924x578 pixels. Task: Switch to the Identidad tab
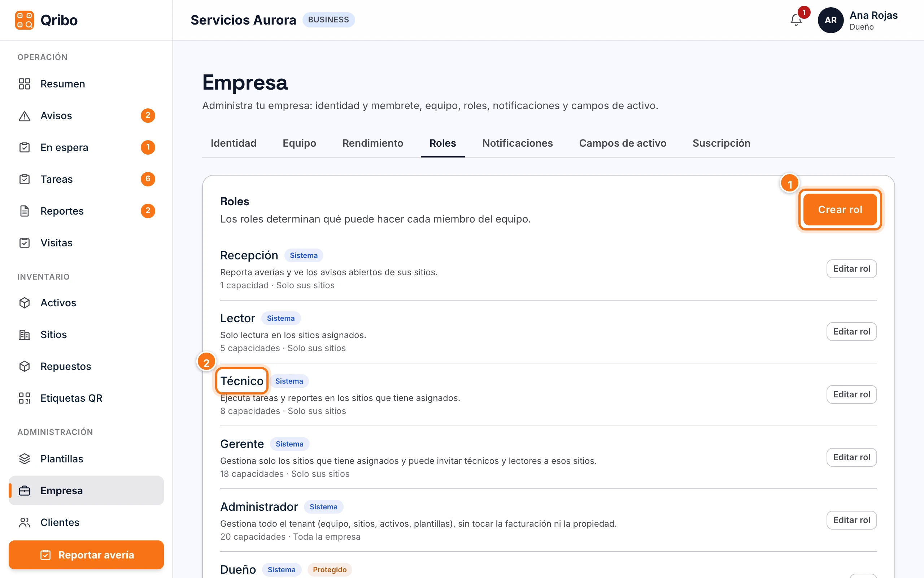coord(233,143)
